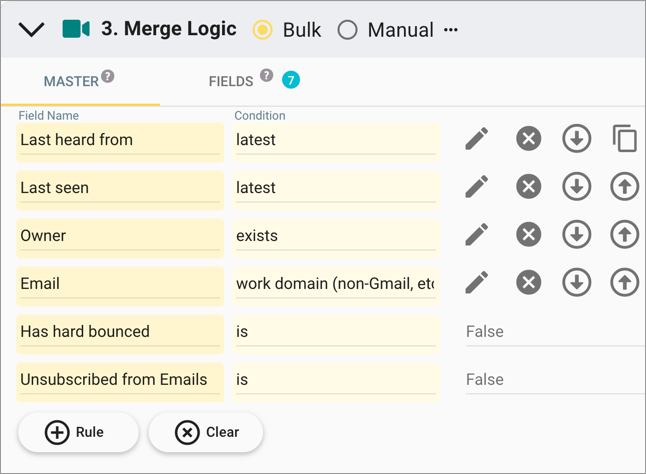Screen dimensions: 646x474
Task: Open the Merge Logic video tutorial icon
Action: 76,29
